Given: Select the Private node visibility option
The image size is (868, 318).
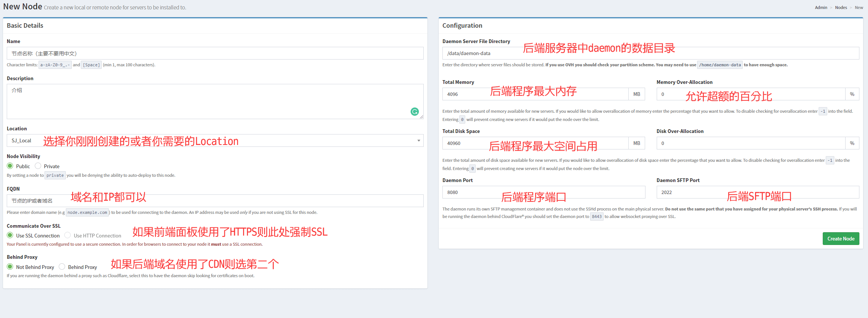Looking at the screenshot, I should (x=38, y=166).
